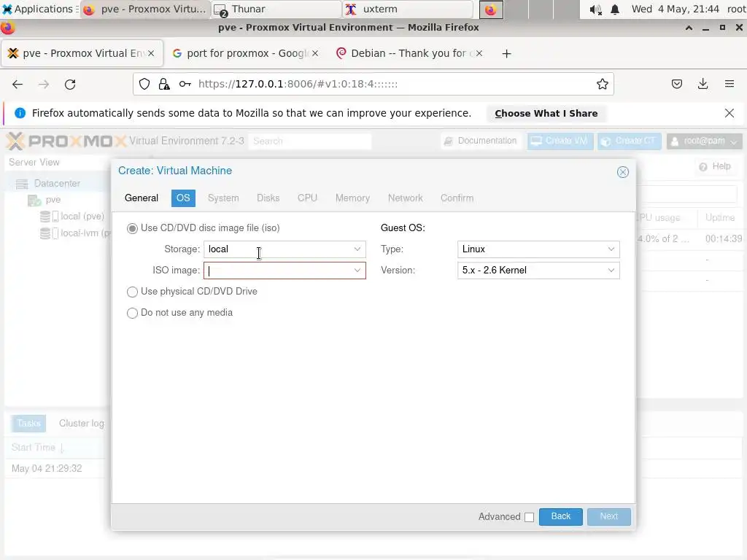Switch to the General tab
Image resolution: width=747 pixels, height=560 pixels.
(142, 198)
